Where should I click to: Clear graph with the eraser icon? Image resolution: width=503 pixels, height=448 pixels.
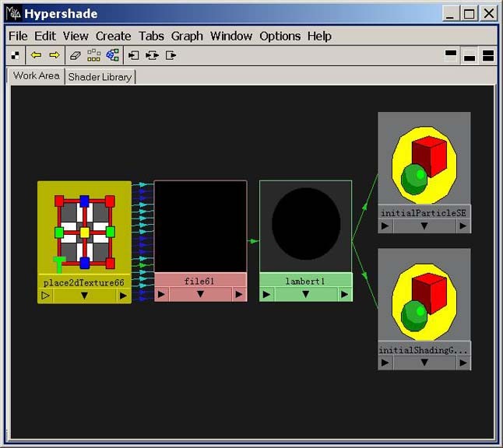[x=75, y=55]
